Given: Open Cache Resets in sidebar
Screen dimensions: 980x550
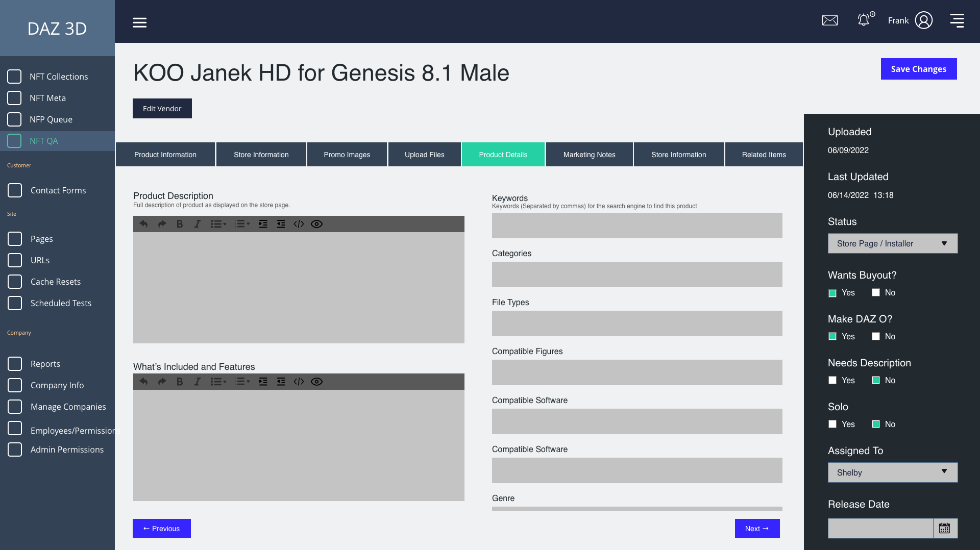Looking at the screenshot, I should coord(56,282).
